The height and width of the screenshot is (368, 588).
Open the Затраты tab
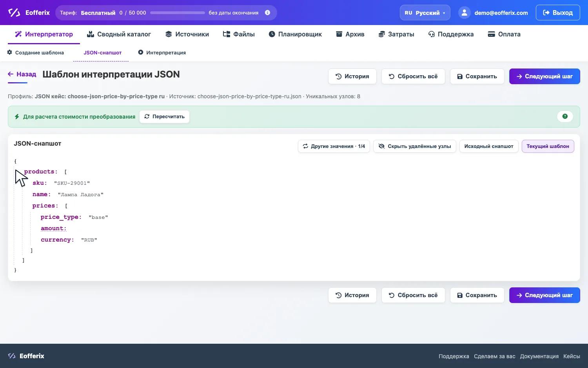click(x=396, y=34)
